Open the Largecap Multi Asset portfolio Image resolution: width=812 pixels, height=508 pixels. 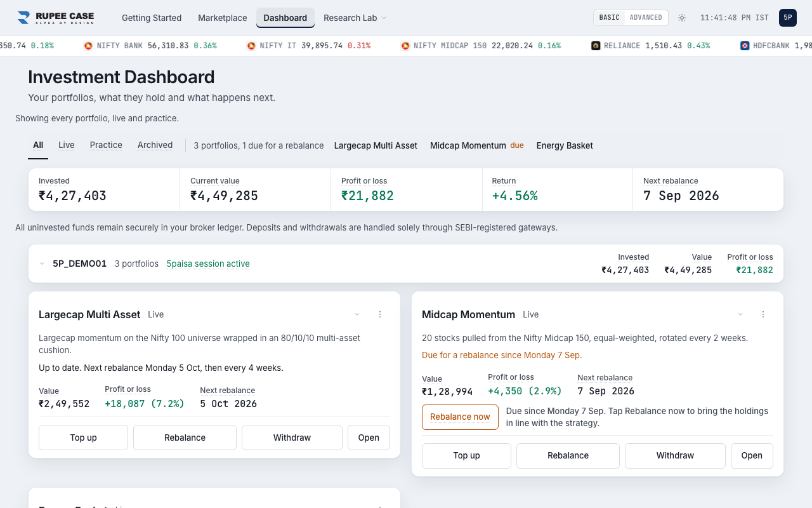369,438
